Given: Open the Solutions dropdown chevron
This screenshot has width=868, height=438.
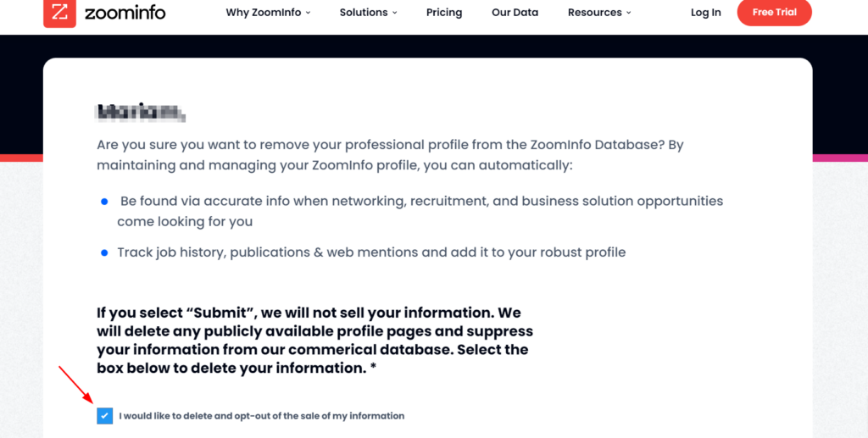Looking at the screenshot, I should (x=395, y=13).
